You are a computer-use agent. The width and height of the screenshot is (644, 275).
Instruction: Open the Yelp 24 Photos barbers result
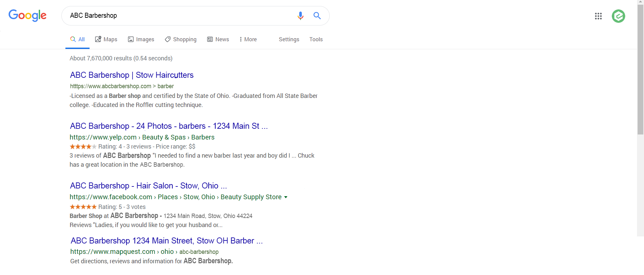pyautogui.click(x=169, y=126)
